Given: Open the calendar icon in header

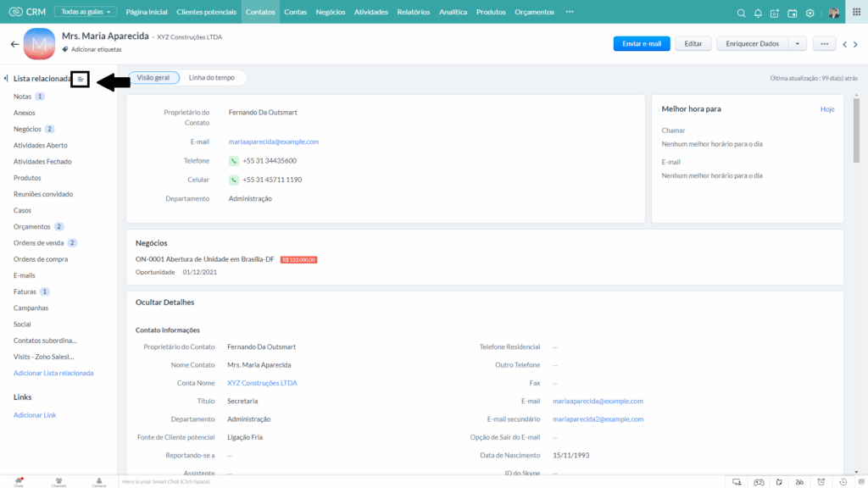Looking at the screenshot, I should pos(793,13).
